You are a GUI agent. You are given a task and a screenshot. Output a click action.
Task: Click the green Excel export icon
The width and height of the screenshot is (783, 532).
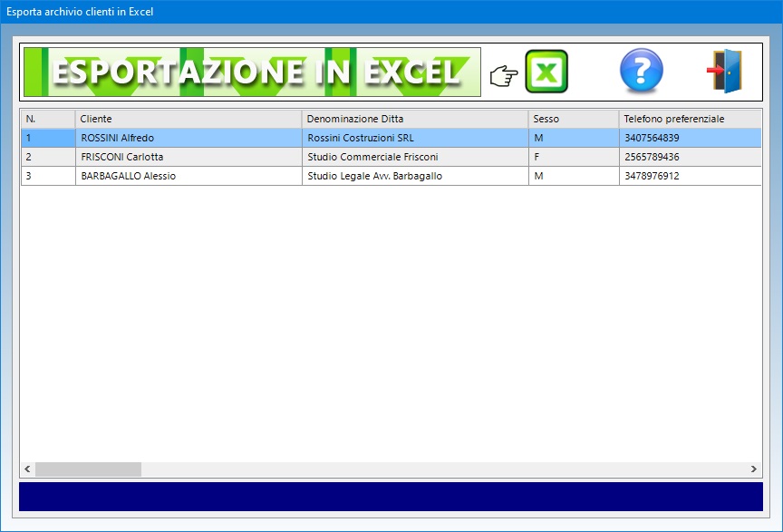[546, 72]
